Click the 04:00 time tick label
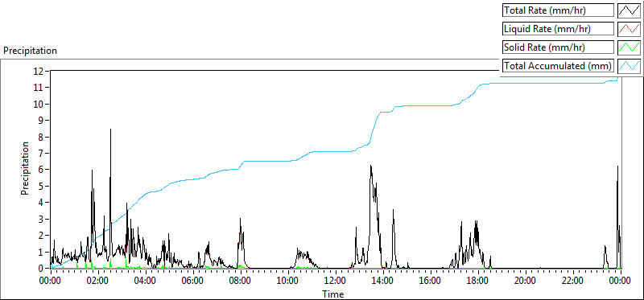 tap(146, 282)
